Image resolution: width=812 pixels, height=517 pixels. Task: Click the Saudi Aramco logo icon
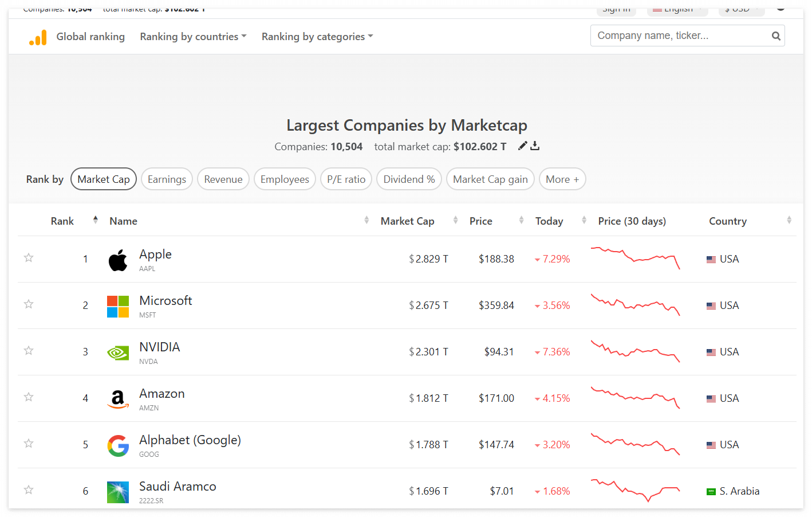(x=118, y=492)
